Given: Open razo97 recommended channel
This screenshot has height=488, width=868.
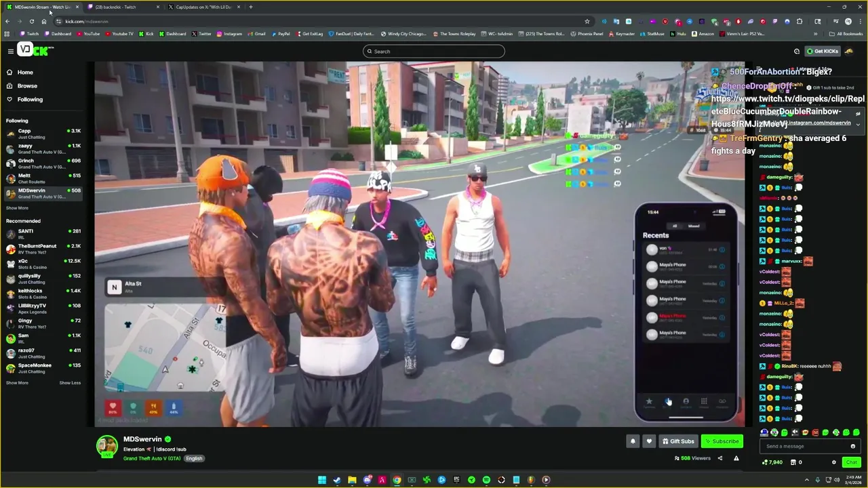Looking at the screenshot, I should 43,353.
